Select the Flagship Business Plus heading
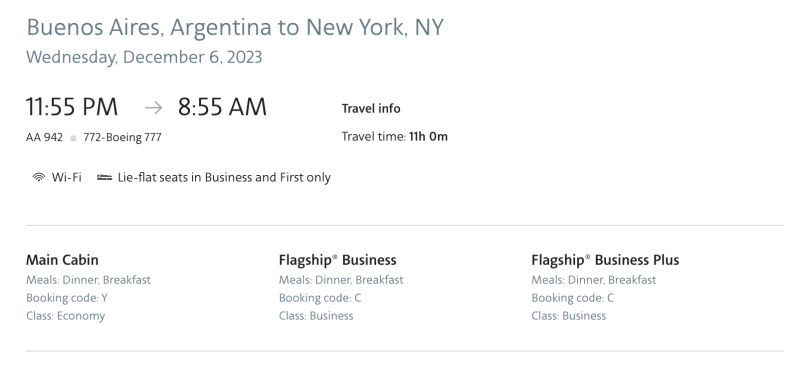Viewport: 800px width, 368px height. coord(605,260)
